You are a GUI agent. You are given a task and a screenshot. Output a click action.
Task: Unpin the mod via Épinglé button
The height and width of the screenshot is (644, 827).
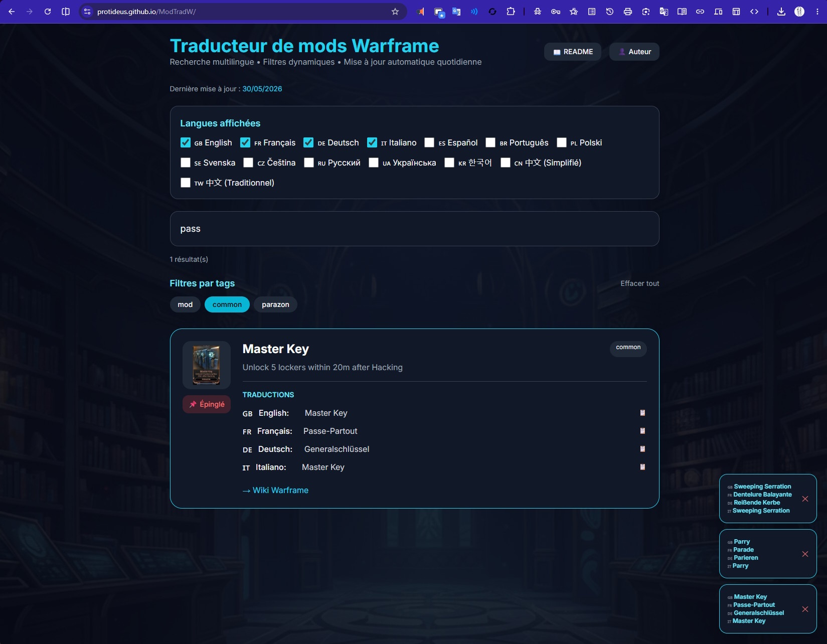207,404
